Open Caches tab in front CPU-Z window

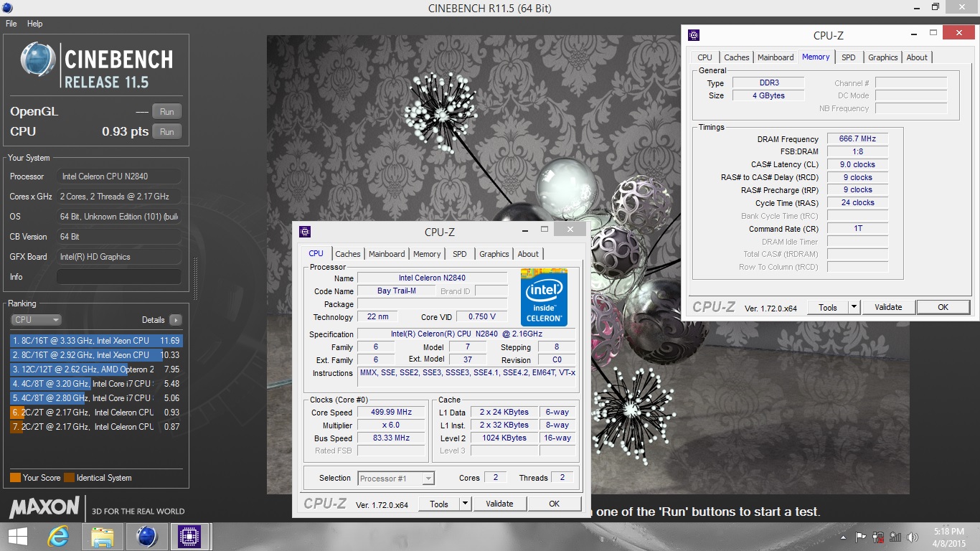coord(348,254)
